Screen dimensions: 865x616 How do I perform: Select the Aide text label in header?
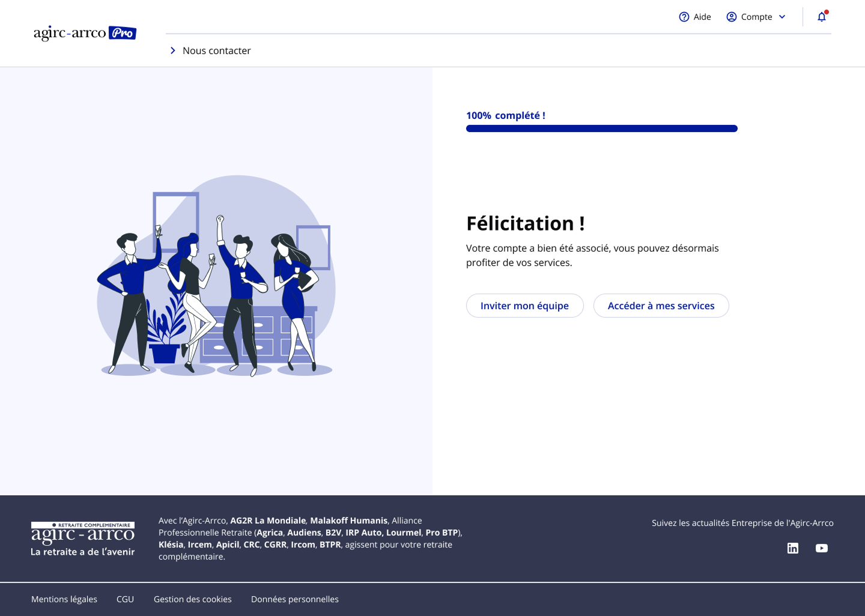click(702, 17)
